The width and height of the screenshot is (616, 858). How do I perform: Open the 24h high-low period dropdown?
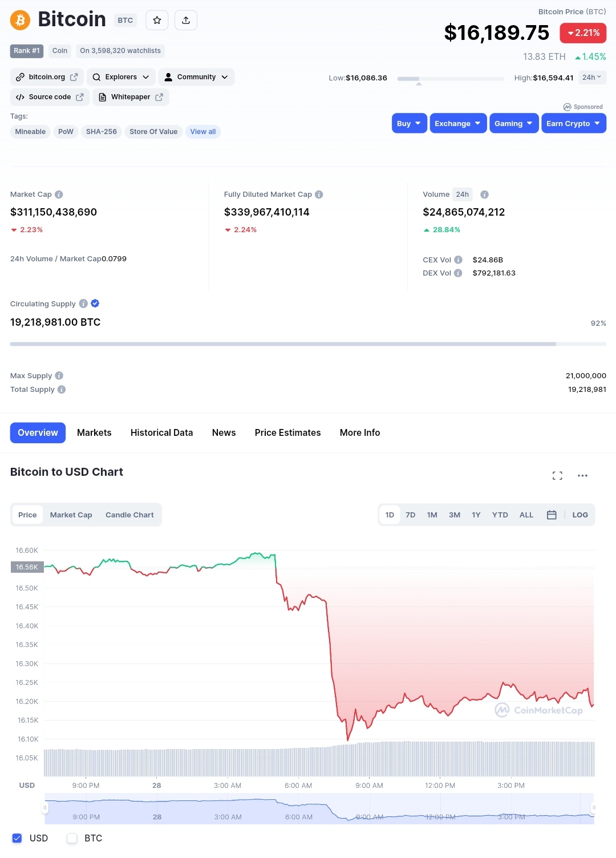coord(592,78)
